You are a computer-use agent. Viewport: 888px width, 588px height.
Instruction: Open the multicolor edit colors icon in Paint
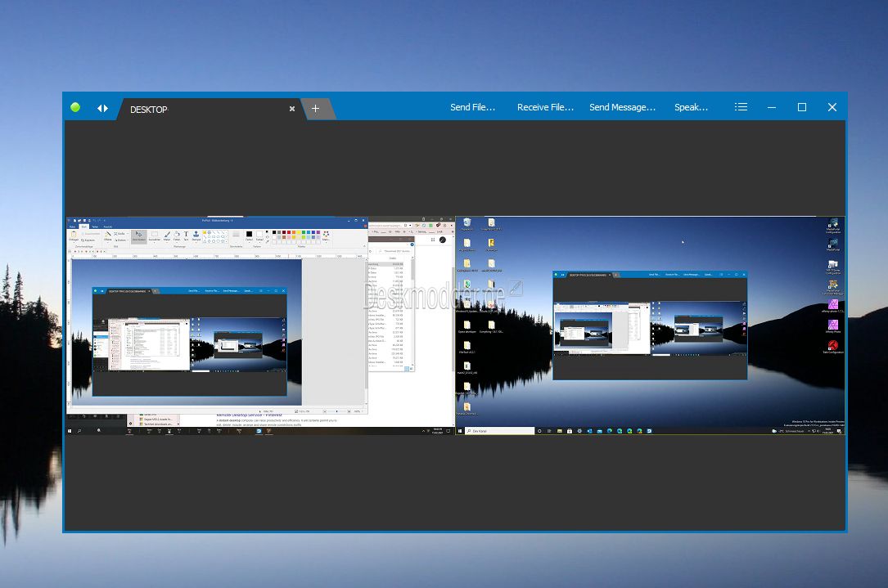pos(326,235)
